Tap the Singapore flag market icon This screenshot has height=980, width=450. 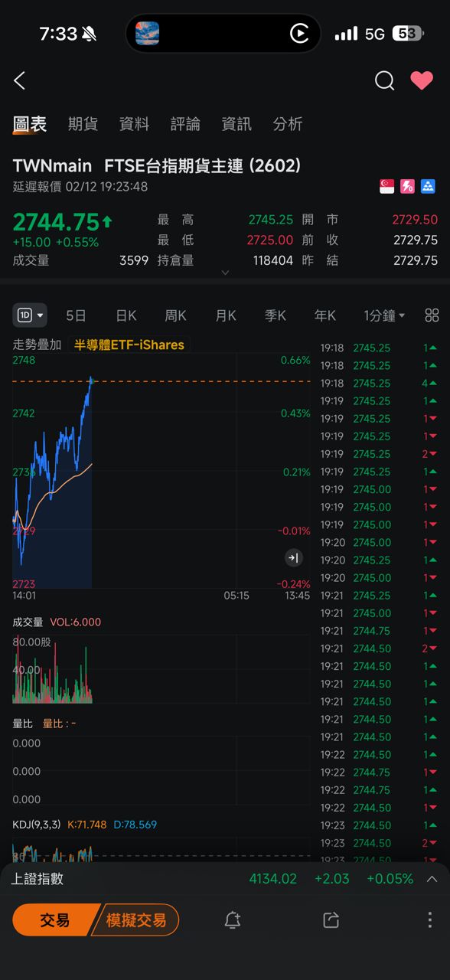[x=387, y=186]
